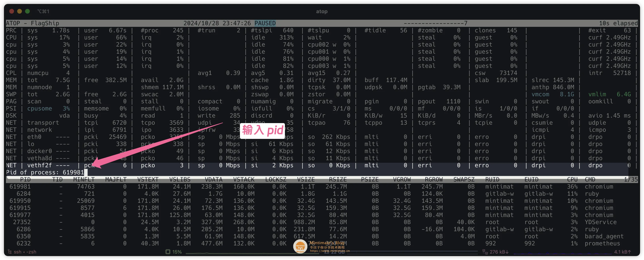Click the 'csw 73174' context switch value
The image size is (644, 260).
tap(496, 73)
